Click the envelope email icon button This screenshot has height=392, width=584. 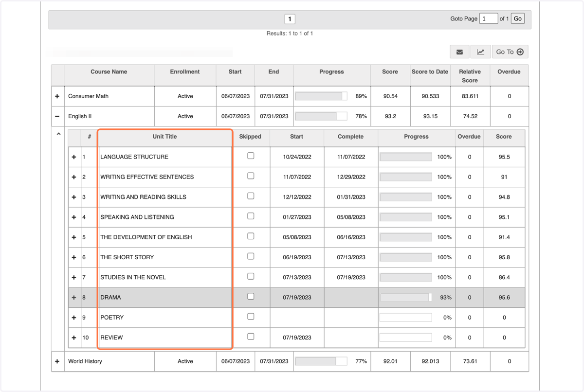459,52
